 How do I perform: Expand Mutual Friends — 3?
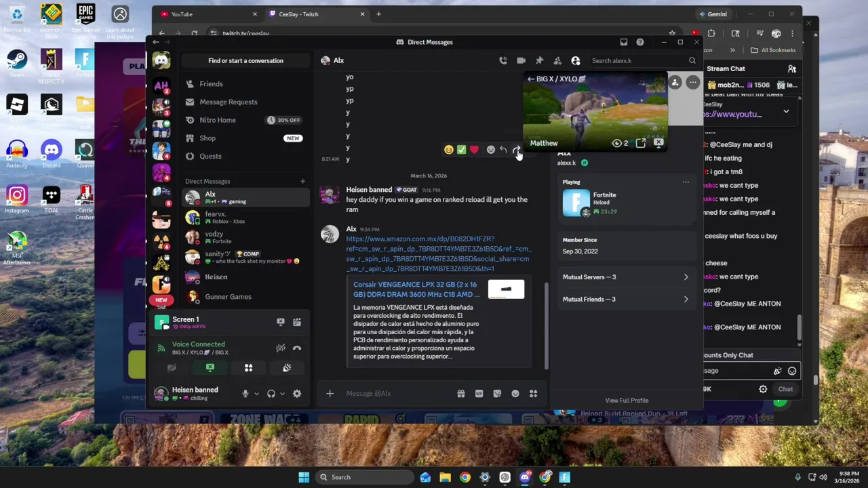pos(625,299)
